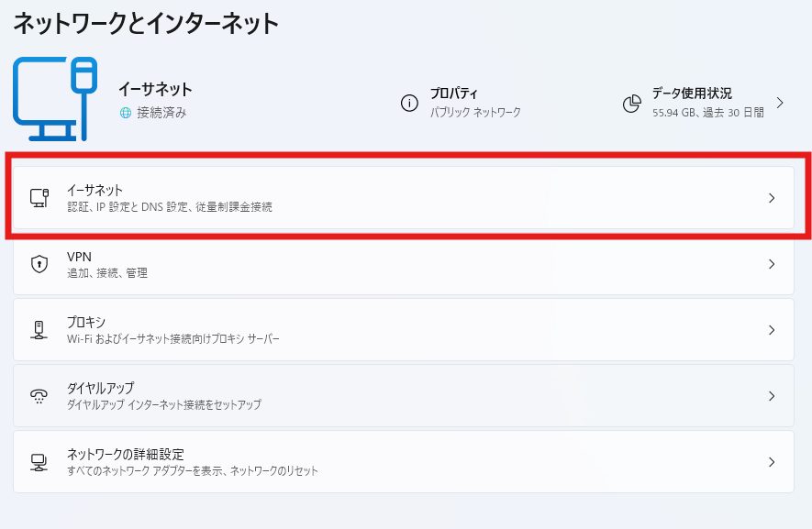812x529 pixels.
Task: Click the ネットワークの詳細設定 row chevron arrow
Action: [772, 462]
